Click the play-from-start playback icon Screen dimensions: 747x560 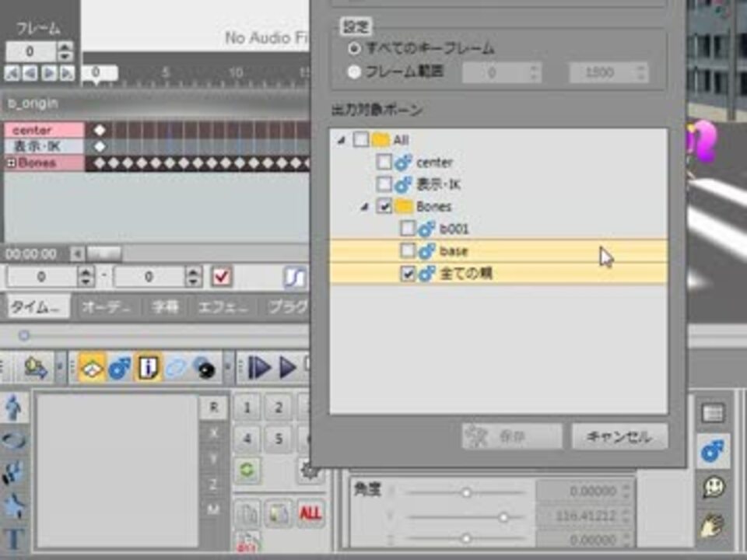(259, 368)
